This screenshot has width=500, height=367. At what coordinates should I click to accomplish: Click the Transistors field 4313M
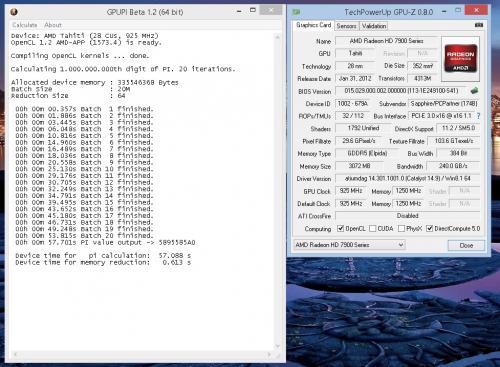tap(423, 79)
